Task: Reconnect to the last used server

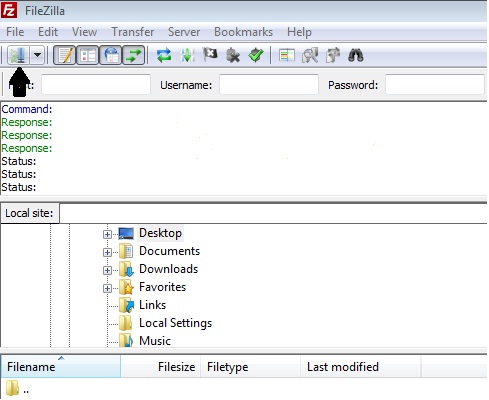Action: tap(256, 55)
